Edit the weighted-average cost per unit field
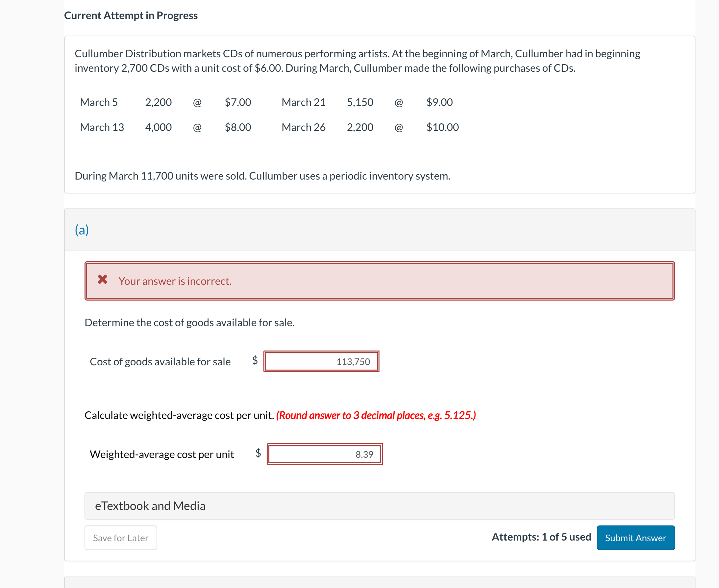The width and height of the screenshot is (719, 588). tap(324, 454)
